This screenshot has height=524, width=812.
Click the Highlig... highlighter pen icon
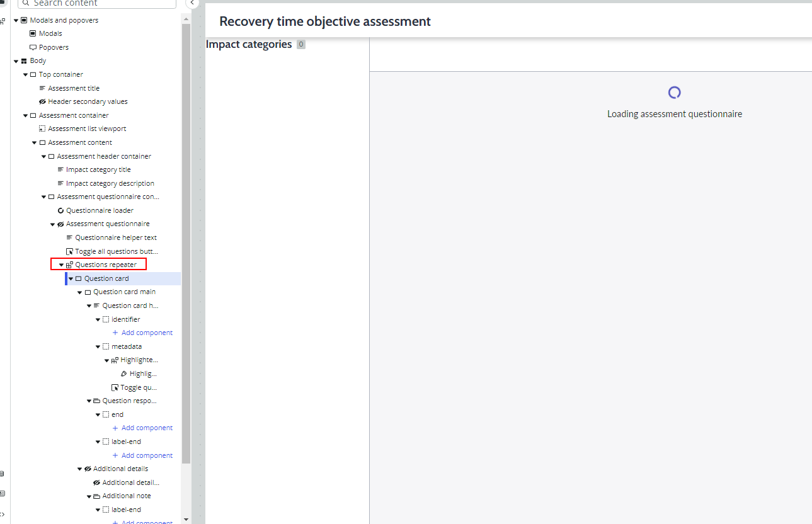(123, 374)
